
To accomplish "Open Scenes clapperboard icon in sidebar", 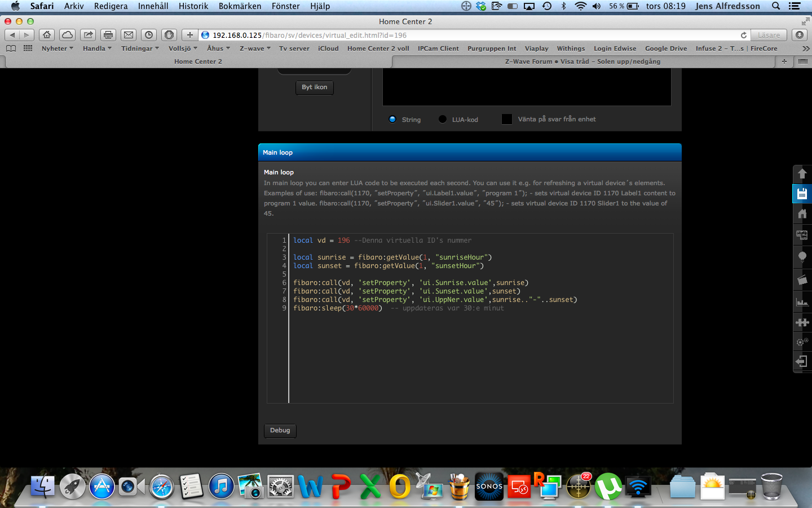I will (802, 280).
